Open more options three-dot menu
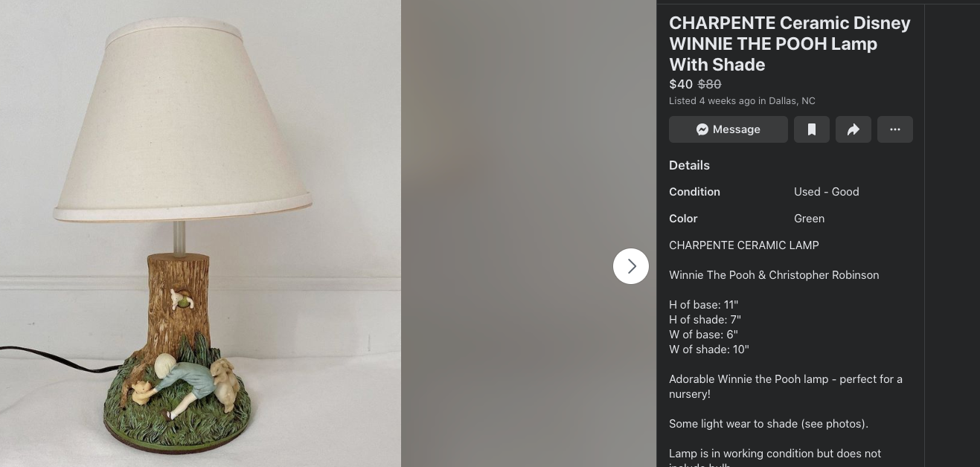The height and width of the screenshot is (467, 980). 895,129
